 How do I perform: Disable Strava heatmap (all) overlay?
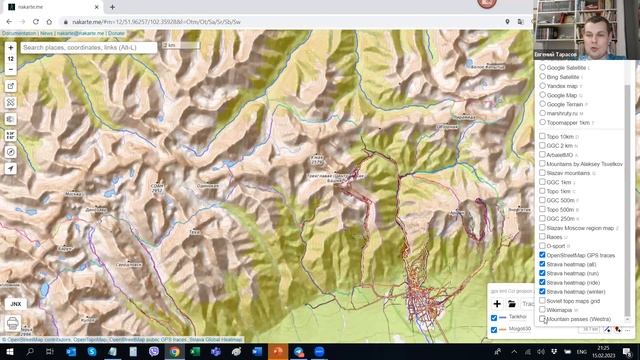(x=542, y=264)
